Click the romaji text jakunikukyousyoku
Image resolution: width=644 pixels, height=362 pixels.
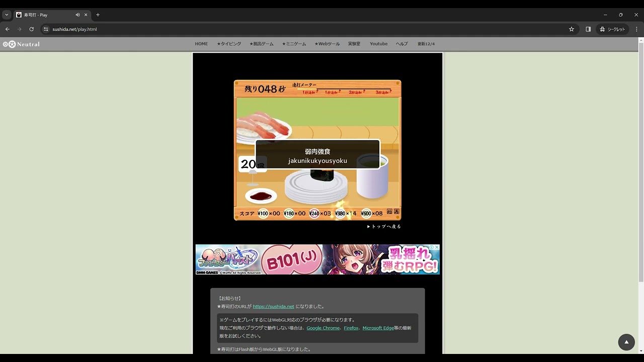[317, 161]
